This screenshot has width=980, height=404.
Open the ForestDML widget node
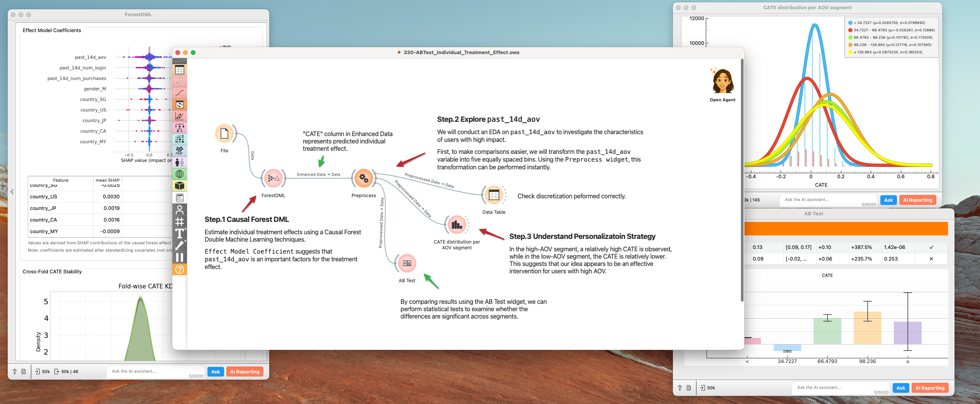click(273, 179)
